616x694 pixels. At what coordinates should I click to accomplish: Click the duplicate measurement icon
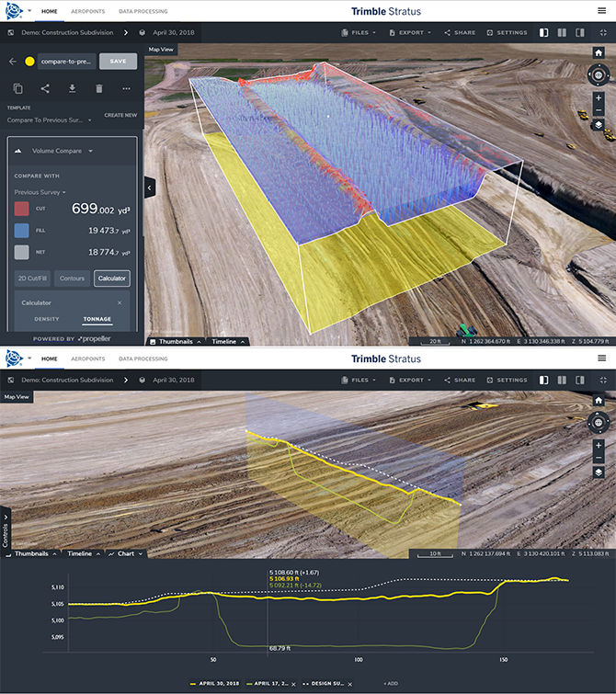tap(17, 88)
